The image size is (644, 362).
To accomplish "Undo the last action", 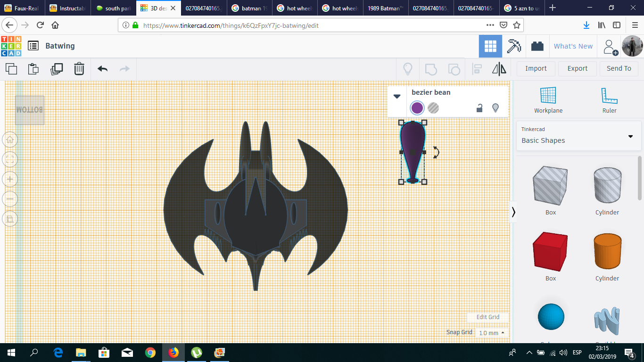I will point(102,69).
